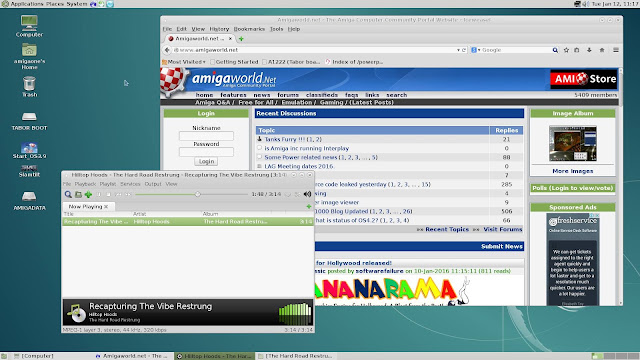This screenshot has width=640, height=360.
Task: Toggle the shuffle button in Audacious toolbar
Action: tap(298, 194)
